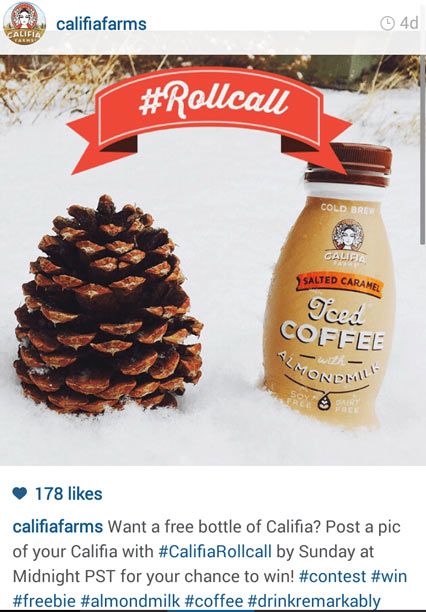Tap the califiafarms name in the caption
This screenshot has width=426, height=612.
(58, 527)
